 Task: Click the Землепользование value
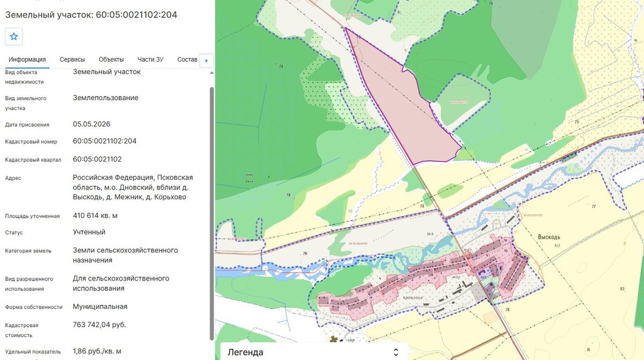click(x=106, y=98)
